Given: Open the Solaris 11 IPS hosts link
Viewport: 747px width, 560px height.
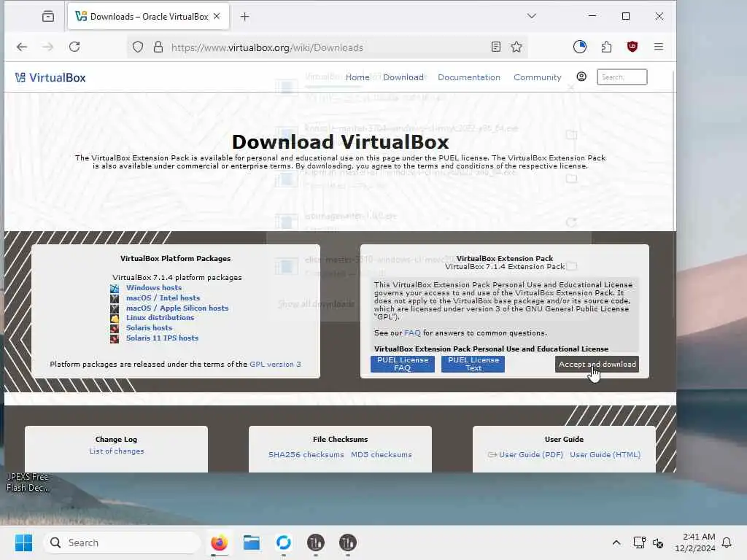Looking at the screenshot, I should 162,338.
